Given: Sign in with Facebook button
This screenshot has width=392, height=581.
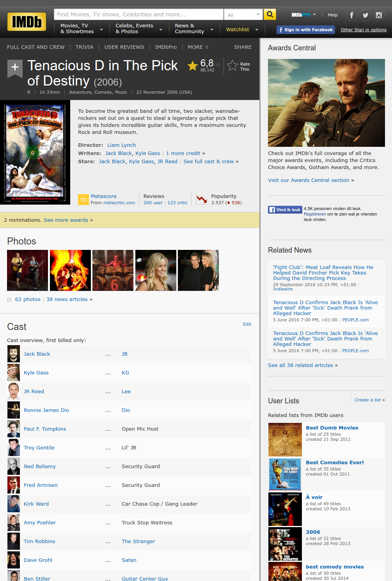Looking at the screenshot, I should tap(305, 30).
